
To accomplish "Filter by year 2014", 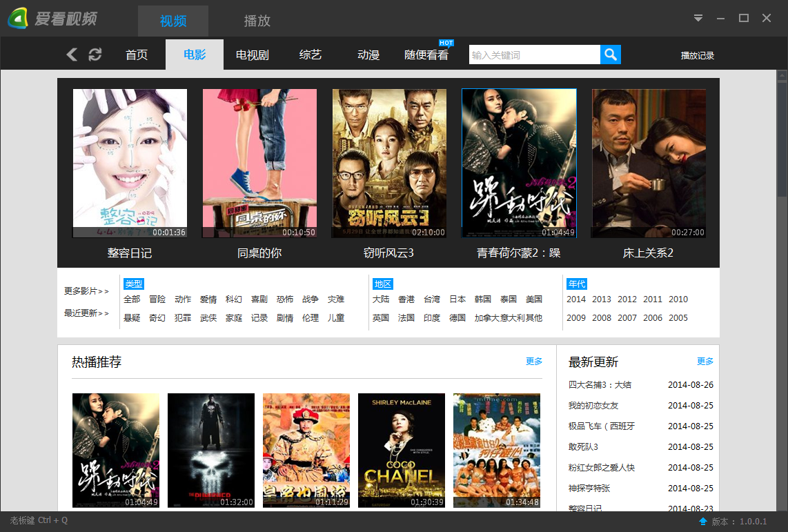I will point(576,299).
